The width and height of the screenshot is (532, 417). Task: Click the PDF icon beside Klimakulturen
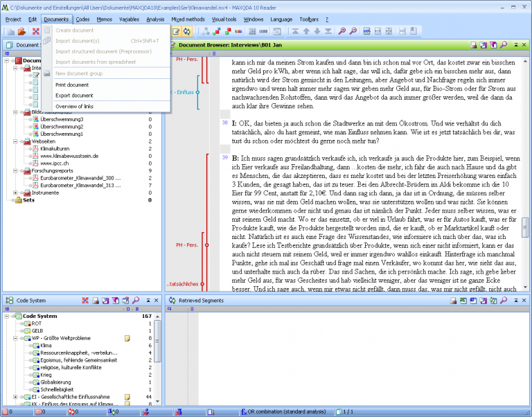(x=36, y=149)
